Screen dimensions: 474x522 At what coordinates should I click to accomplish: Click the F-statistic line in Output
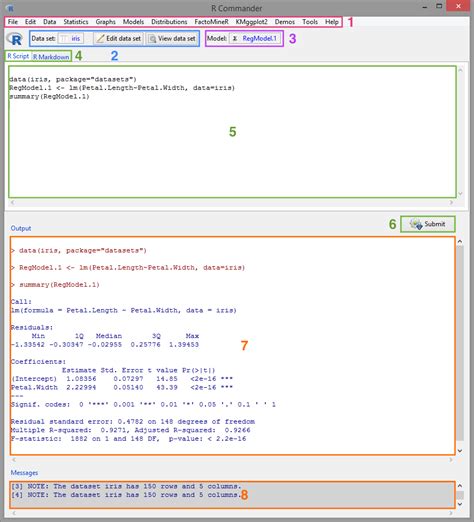[x=128, y=439]
